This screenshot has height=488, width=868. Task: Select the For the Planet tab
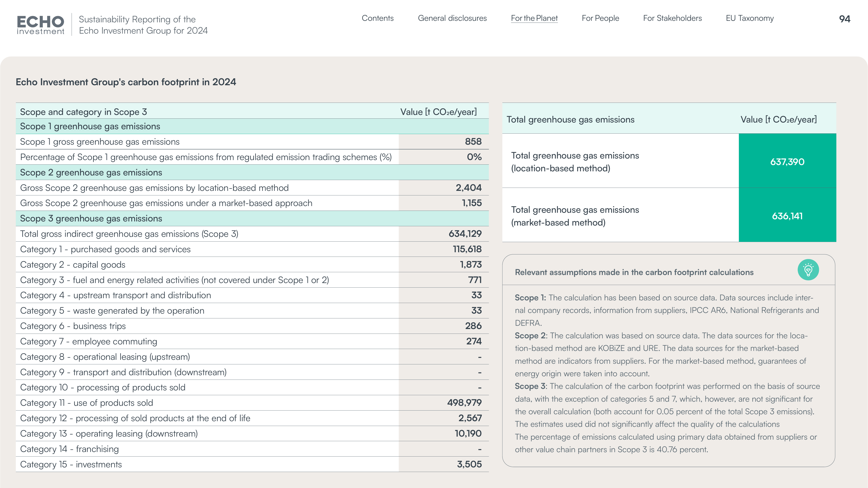click(x=534, y=18)
